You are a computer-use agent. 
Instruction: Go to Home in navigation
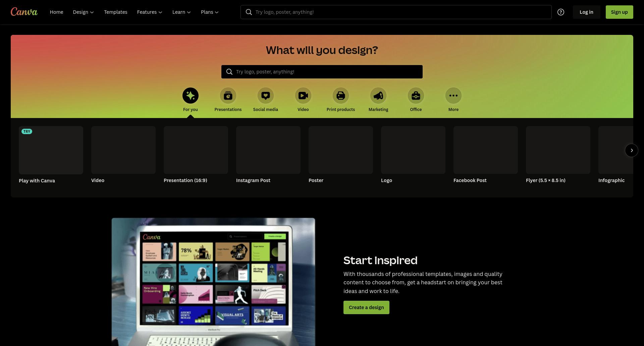(56, 12)
